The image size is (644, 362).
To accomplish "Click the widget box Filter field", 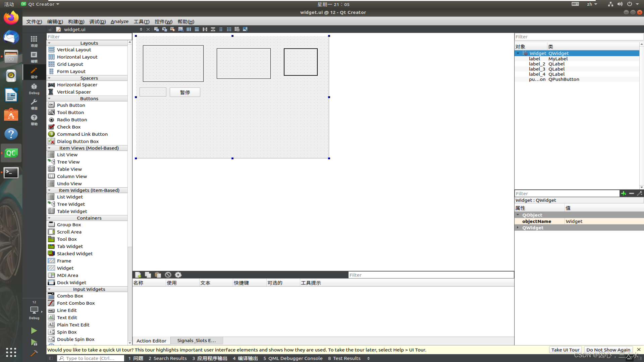I will (89, 37).
